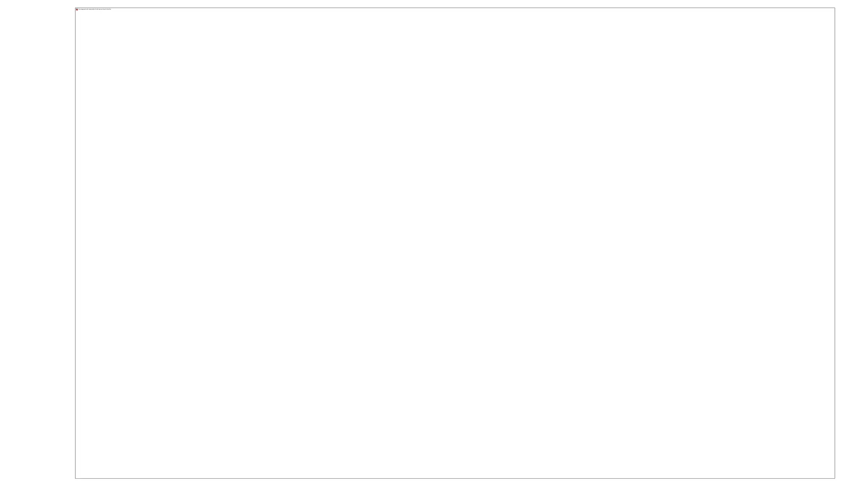The image size is (868, 488).
Task: Select the image-not-found error message text
Action: (x=95, y=9)
